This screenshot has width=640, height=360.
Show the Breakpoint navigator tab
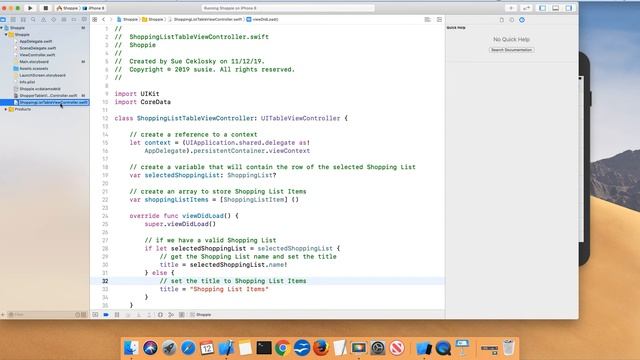(74, 19)
